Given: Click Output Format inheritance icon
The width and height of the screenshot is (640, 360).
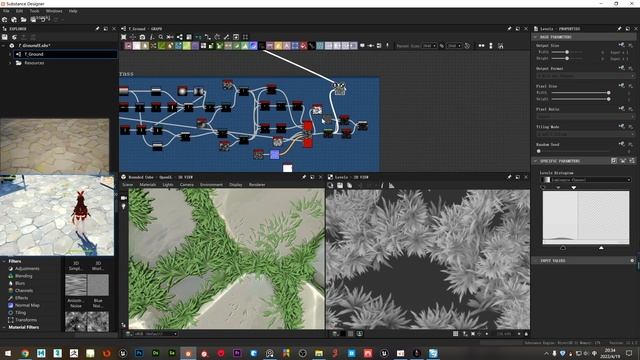Looking at the screenshot, I should (621, 68).
